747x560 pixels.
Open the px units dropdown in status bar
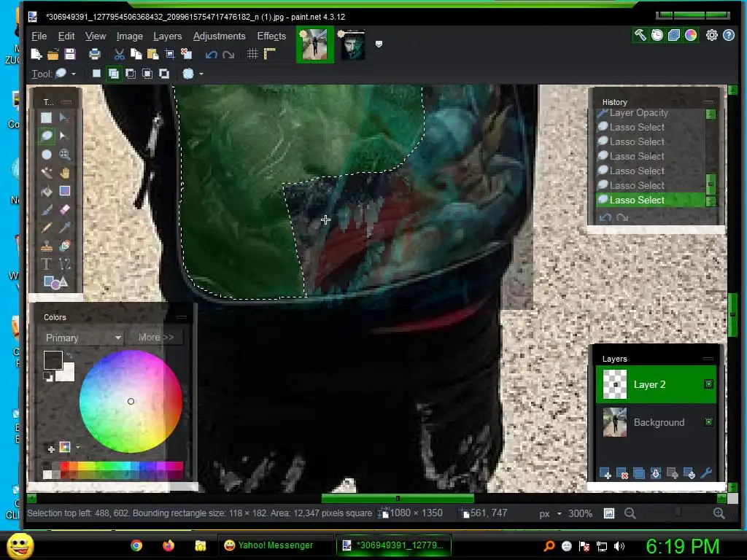(x=560, y=514)
